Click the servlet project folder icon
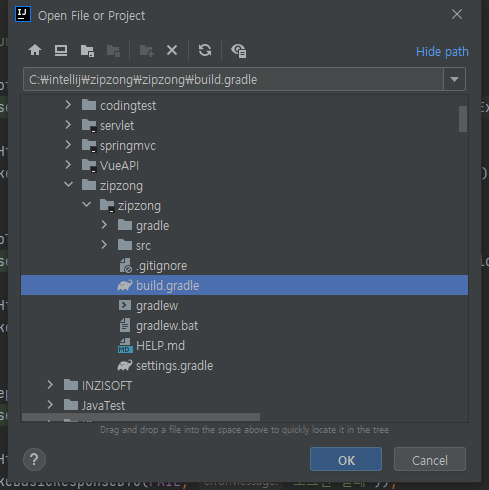489x490 pixels. pyautogui.click(x=89, y=126)
